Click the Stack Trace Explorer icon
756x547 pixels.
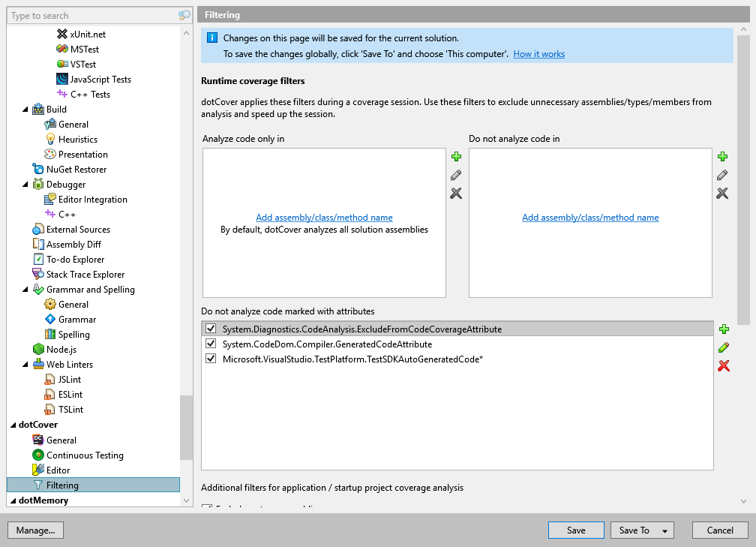coord(38,275)
